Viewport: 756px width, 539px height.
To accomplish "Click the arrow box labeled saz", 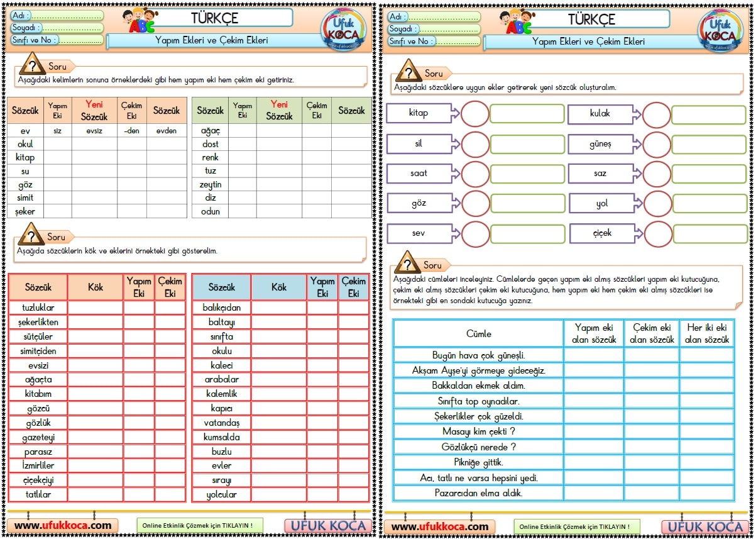I will coord(604,174).
